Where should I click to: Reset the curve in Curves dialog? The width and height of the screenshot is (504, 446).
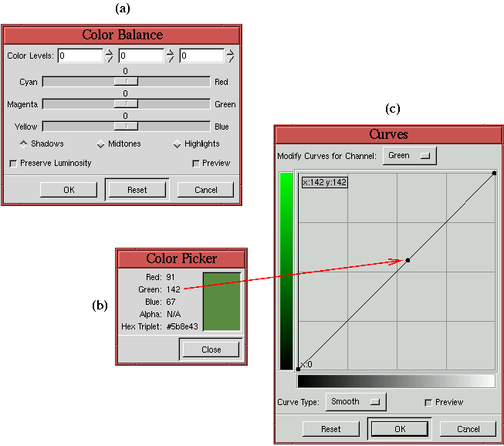click(x=330, y=429)
